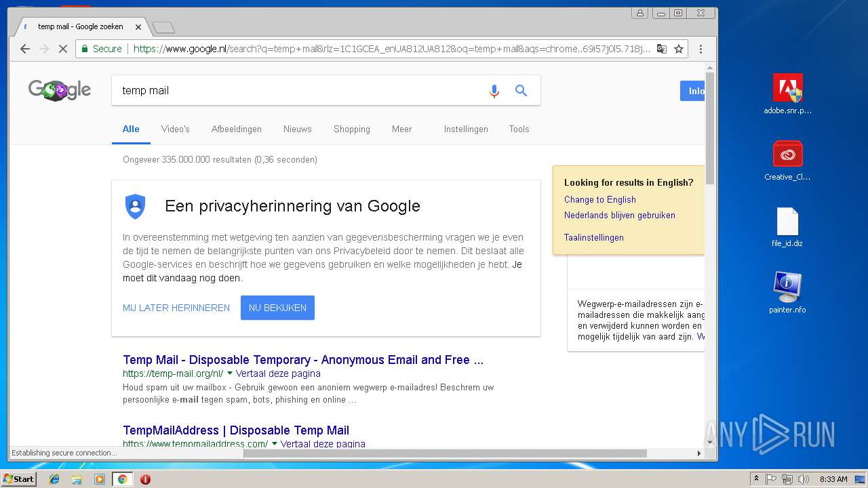This screenshot has height=488, width=868.
Task: Click the horizontal scrollbar thumb
Action: point(445,453)
